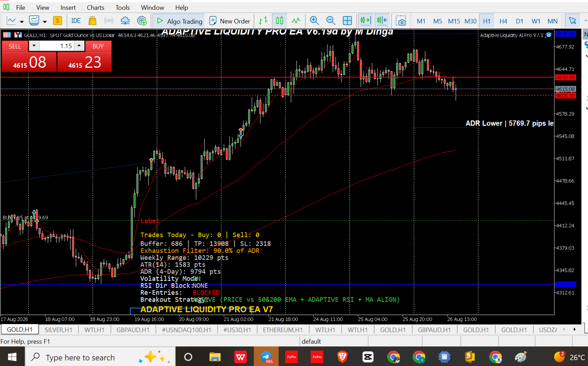Click the Expert Advisor hat icon

pyautogui.click(x=549, y=35)
